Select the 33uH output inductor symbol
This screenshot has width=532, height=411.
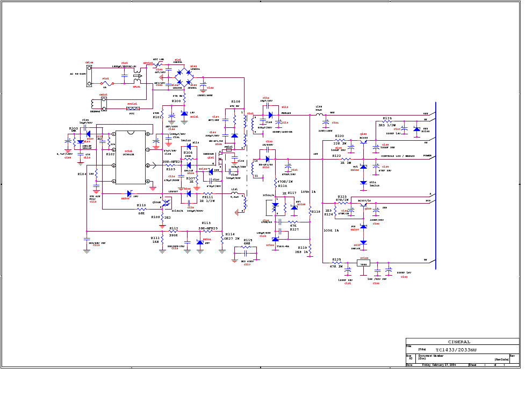[x=319, y=114]
